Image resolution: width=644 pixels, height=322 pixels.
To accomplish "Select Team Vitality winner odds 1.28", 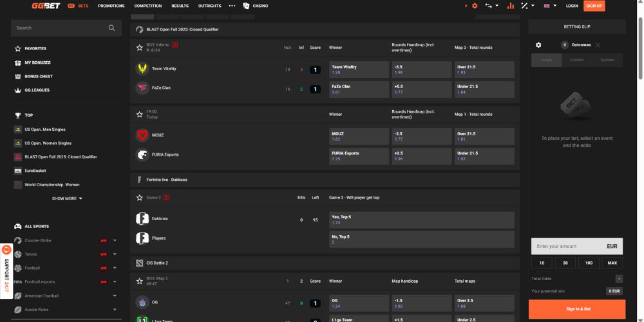I will [359, 70].
